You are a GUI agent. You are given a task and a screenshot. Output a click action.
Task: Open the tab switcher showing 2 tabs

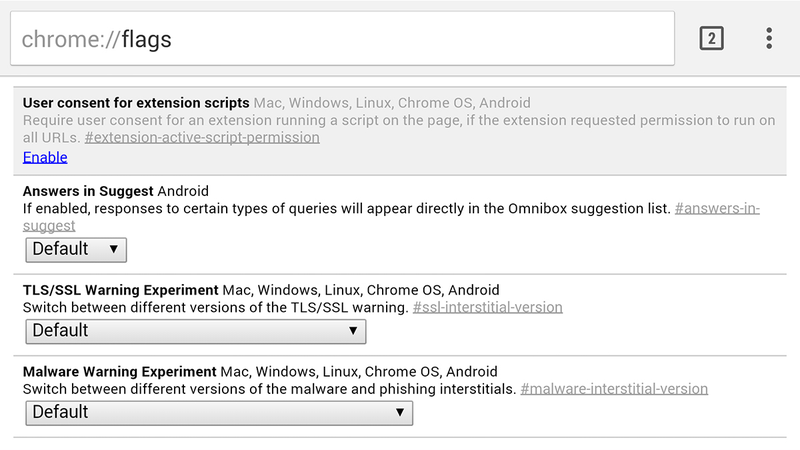click(711, 39)
